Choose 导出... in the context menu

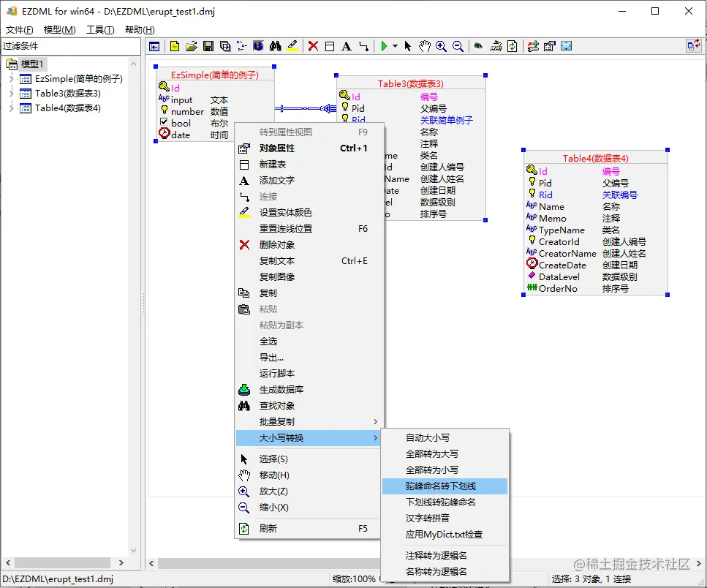pos(309,358)
